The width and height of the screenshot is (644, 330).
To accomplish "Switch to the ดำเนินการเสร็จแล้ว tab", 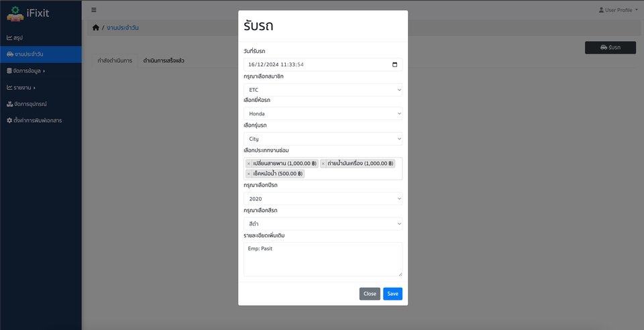I will coord(164,60).
